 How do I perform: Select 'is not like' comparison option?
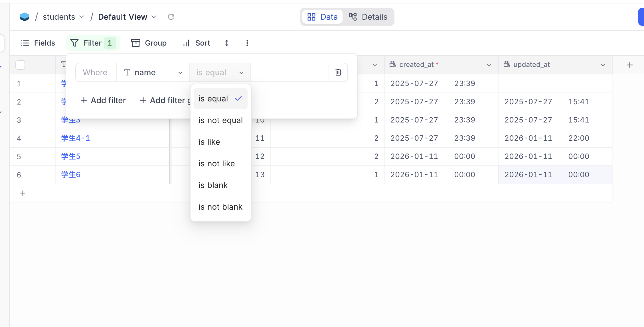coord(217,163)
